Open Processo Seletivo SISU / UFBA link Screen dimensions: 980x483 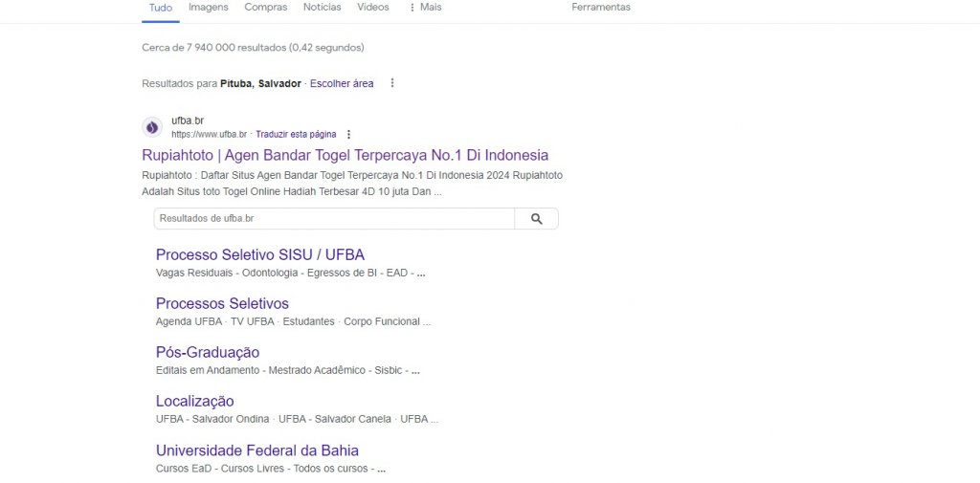(x=260, y=255)
